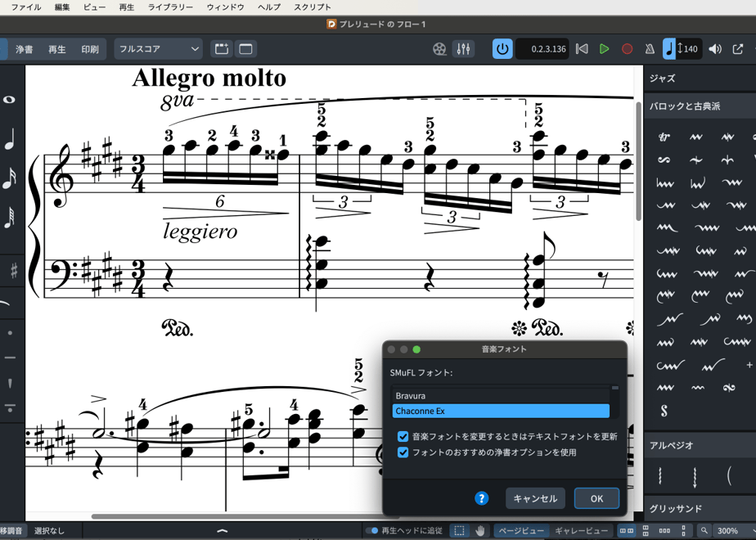Image resolution: width=756 pixels, height=540 pixels.
Task: Switch to 印刷 print mode tab
Action: (90, 49)
